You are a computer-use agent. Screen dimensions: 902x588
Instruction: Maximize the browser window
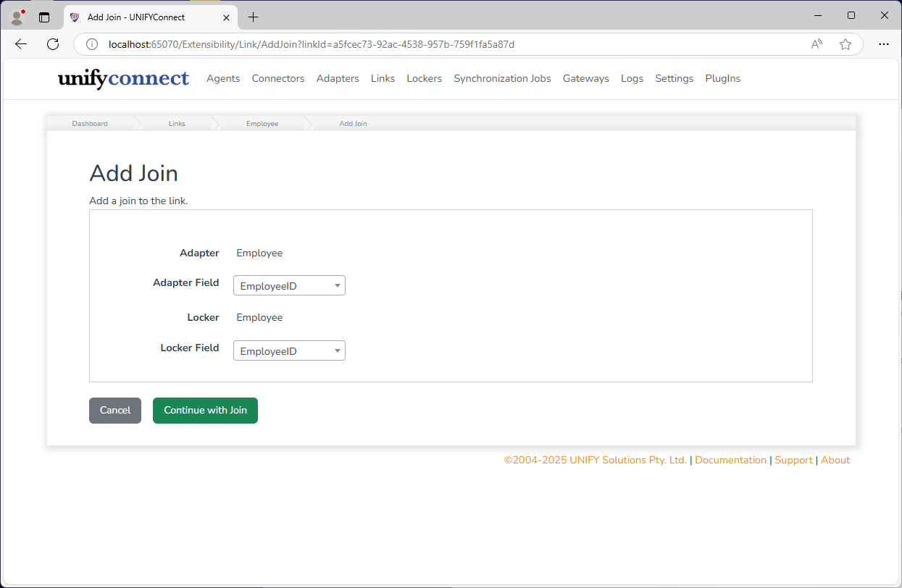(851, 15)
